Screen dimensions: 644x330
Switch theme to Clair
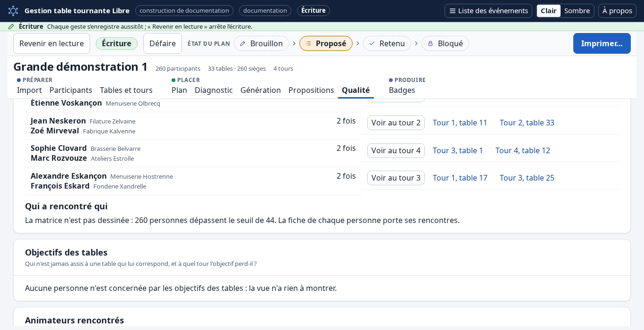click(x=549, y=11)
